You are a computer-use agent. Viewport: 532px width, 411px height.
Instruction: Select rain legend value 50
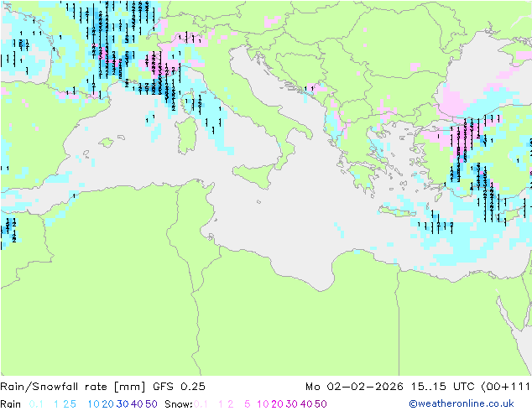click(151, 404)
